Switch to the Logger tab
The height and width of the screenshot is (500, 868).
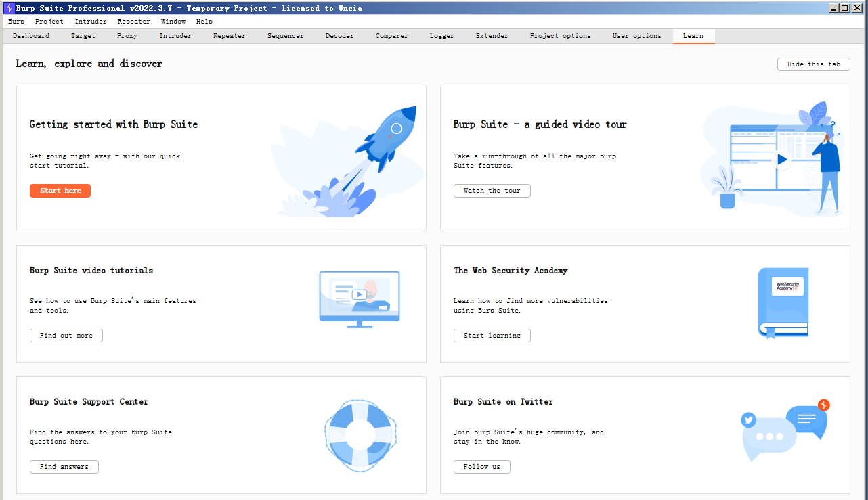tap(442, 36)
